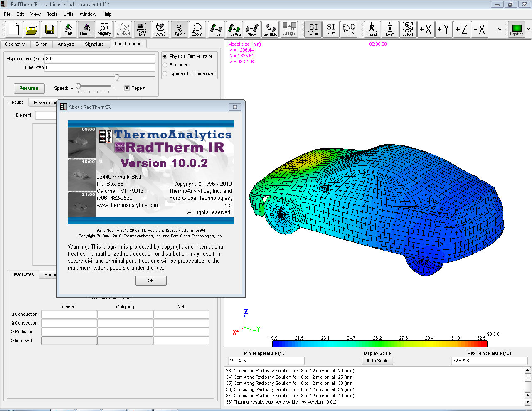The height and width of the screenshot is (411, 532).
Task: View model from -X direction
Action: [480, 30]
